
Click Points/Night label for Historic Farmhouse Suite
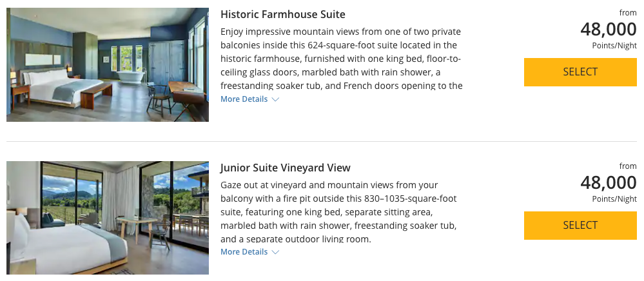click(614, 46)
